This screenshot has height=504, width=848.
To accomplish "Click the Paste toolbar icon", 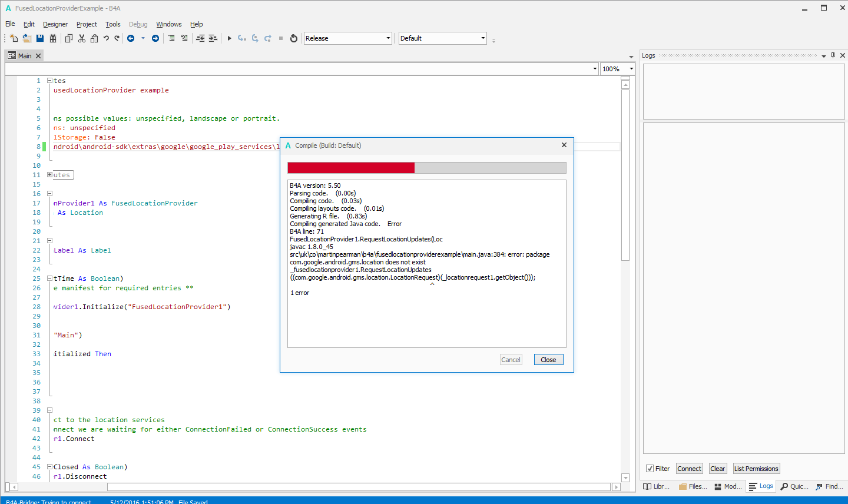I will tap(94, 38).
